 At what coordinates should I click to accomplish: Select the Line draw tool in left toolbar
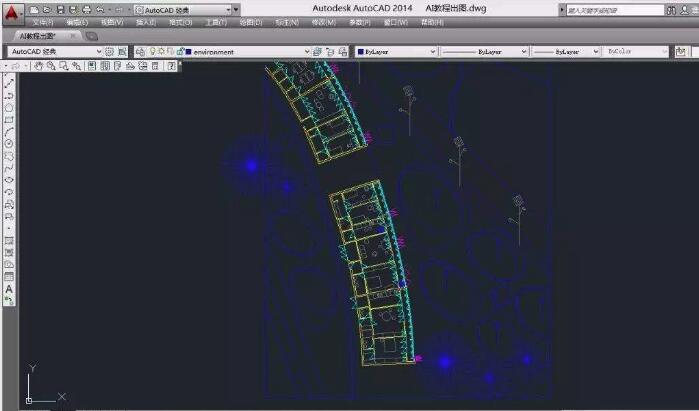click(x=9, y=83)
